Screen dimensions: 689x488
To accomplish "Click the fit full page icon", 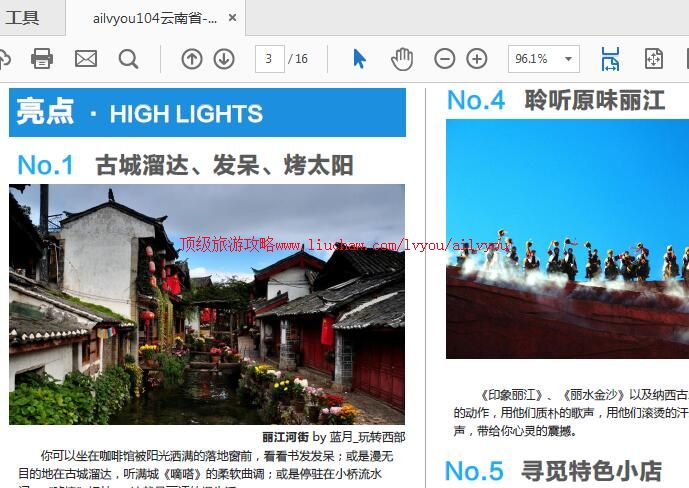I will point(654,59).
